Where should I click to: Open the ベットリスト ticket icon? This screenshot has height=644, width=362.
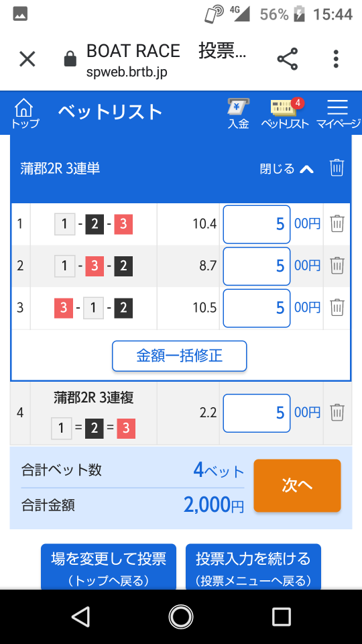(285, 114)
